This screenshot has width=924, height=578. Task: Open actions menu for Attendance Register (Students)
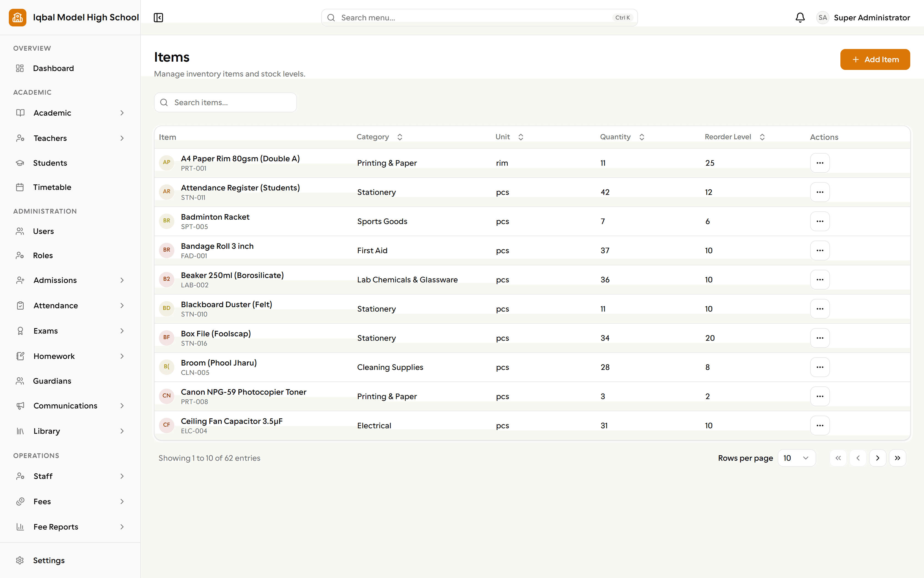(820, 192)
